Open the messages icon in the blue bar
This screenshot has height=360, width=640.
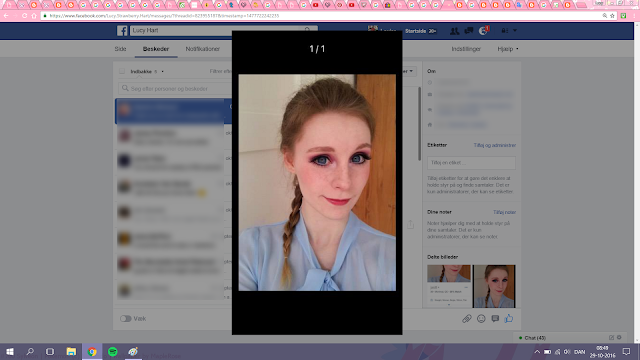point(469,31)
